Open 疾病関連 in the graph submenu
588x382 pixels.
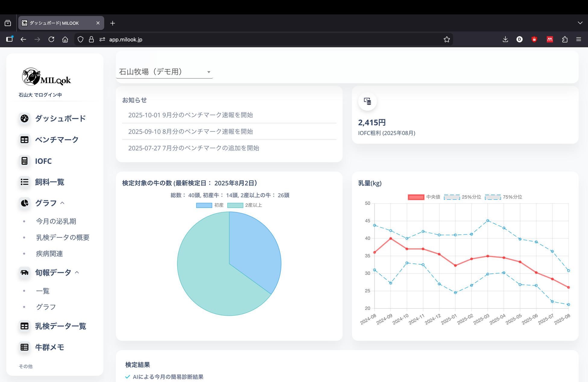click(x=49, y=253)
